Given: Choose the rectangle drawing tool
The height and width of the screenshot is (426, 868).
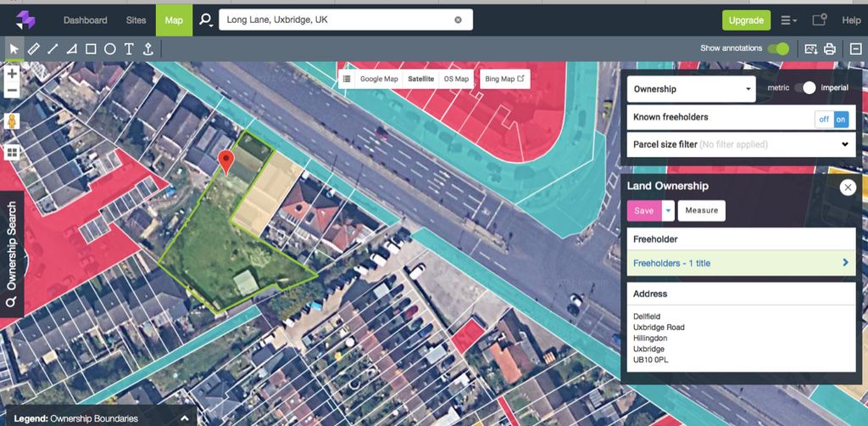Looking at the screenshot, I should 91,49.
